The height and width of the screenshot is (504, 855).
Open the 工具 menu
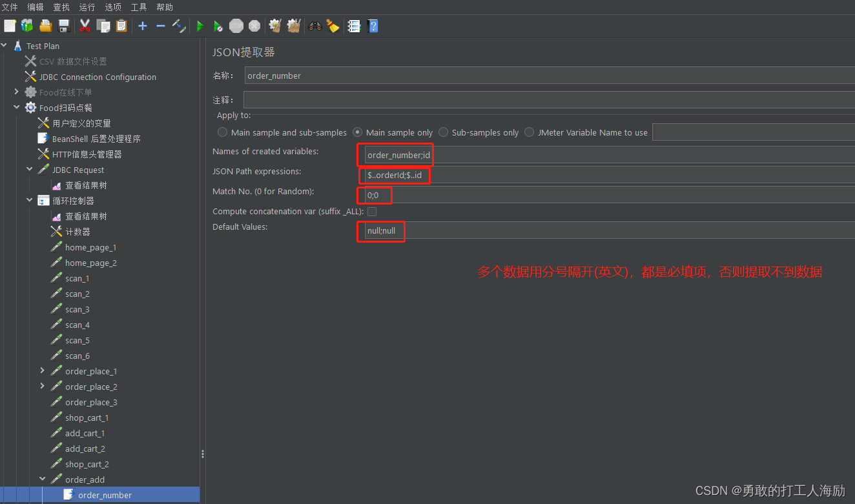click(139, 7)
